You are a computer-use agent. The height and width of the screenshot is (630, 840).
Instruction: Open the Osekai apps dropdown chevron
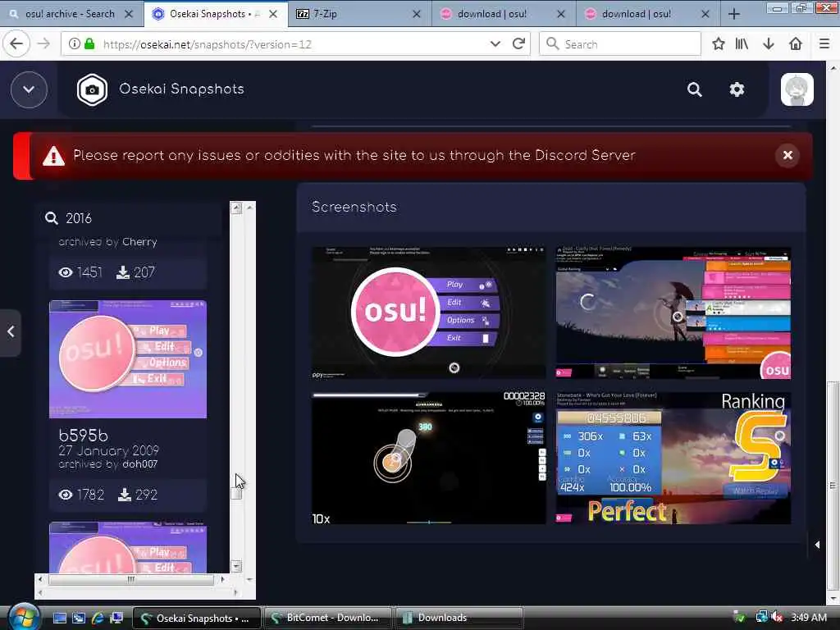[29, 89]
